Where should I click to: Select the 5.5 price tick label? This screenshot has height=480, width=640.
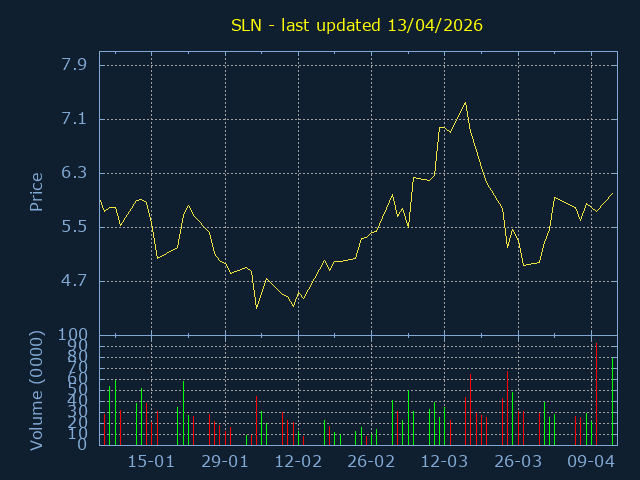(x=74, y=227)
